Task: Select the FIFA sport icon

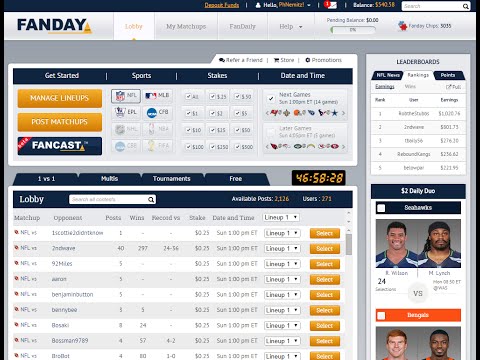Action: pyautogui.click(x=157, y=146)
